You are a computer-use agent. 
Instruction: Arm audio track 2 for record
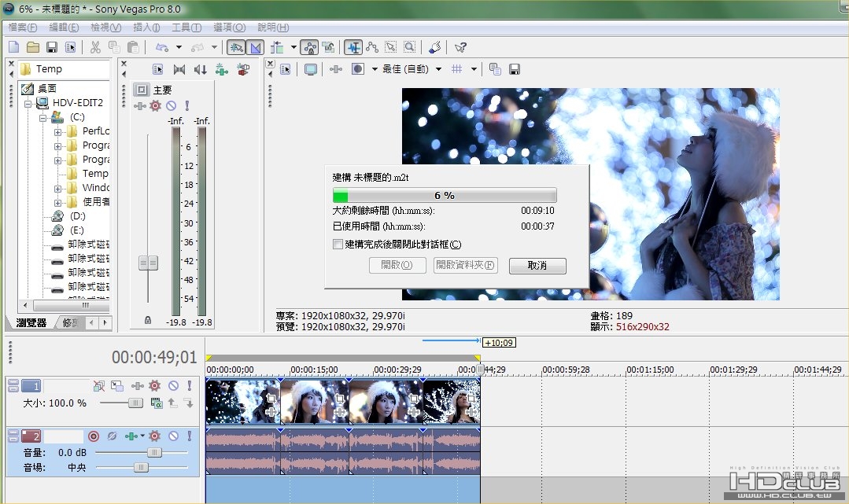(x=94, y=436)
